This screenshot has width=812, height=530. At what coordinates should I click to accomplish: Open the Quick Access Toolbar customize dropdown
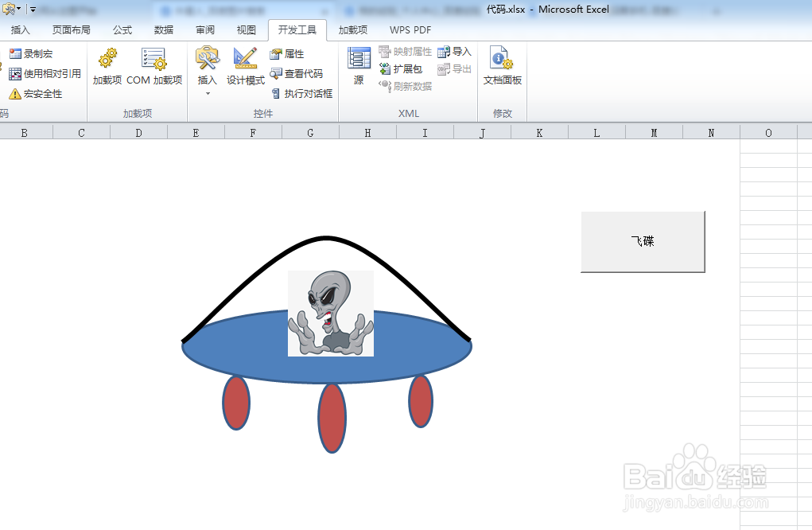(x=33, y=10)
